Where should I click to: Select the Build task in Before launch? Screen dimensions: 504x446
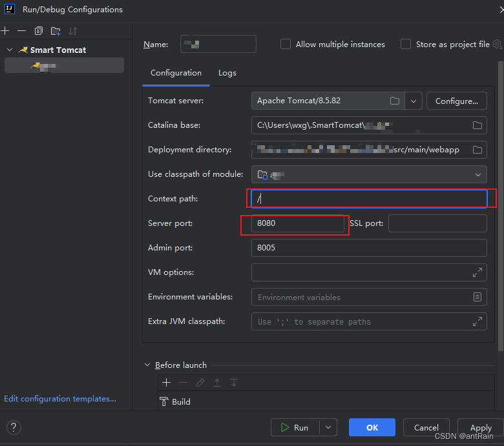[326, 401]
